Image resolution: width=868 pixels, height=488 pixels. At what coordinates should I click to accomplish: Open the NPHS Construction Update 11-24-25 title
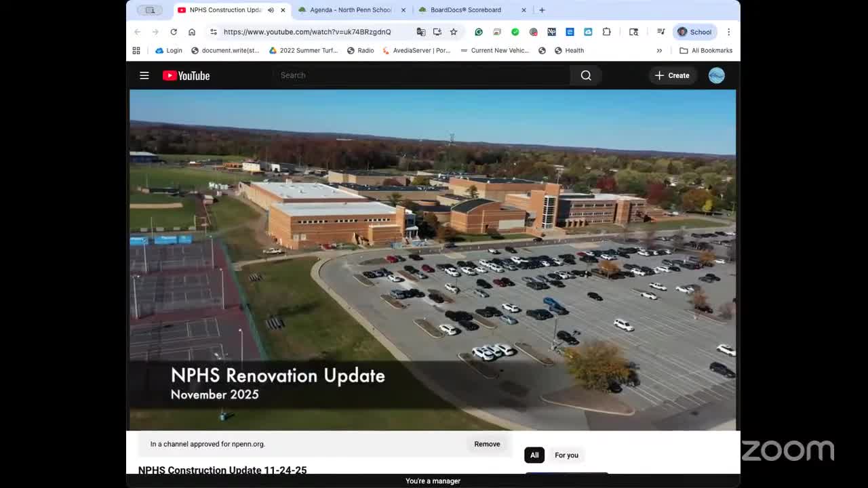tap(222, 470)
